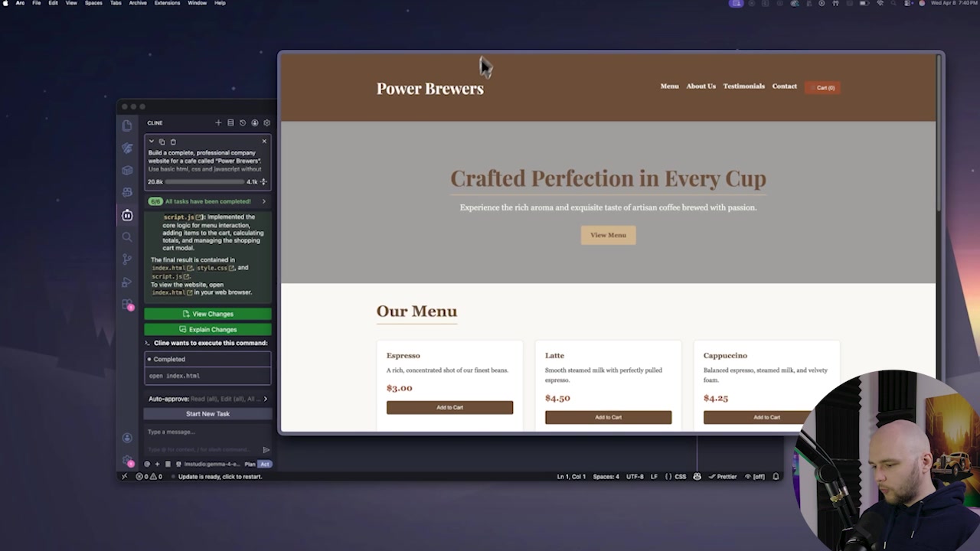Open the About Us navigation link
This screenshot has width=980, height=551.
pos(701,86)
